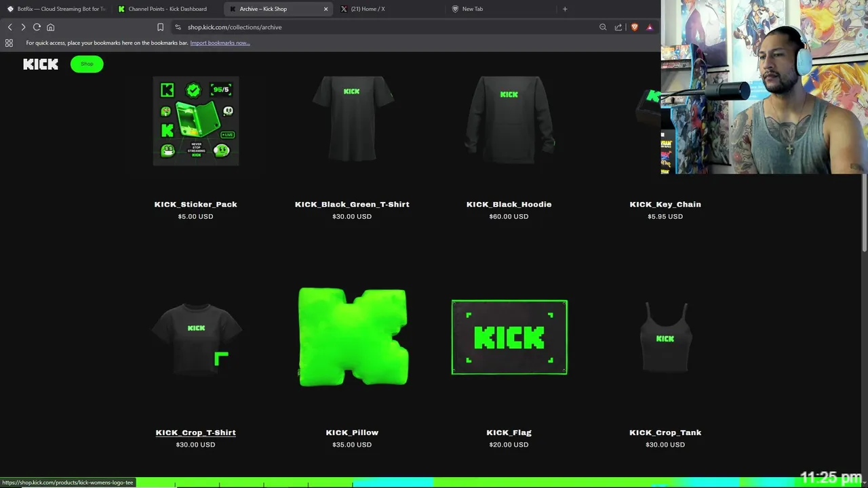Screen dimensions: 868x488
Task: Open the apps grid in bookmarks bar
Action: pyautogui.click(x=9, y=43)
